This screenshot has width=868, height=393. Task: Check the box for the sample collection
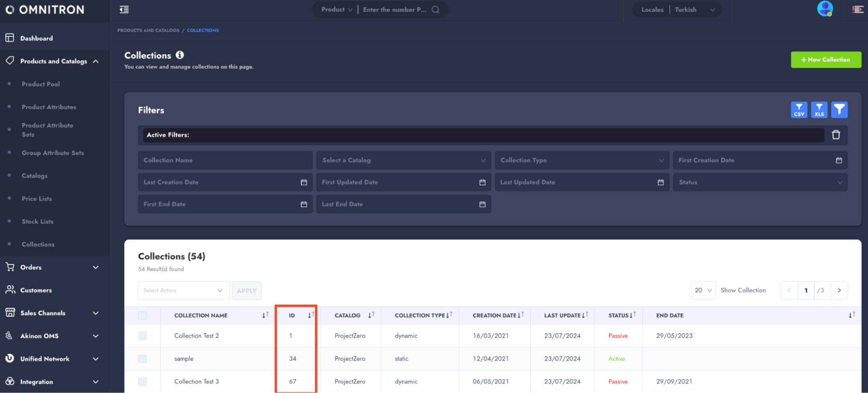pos(142,359)
